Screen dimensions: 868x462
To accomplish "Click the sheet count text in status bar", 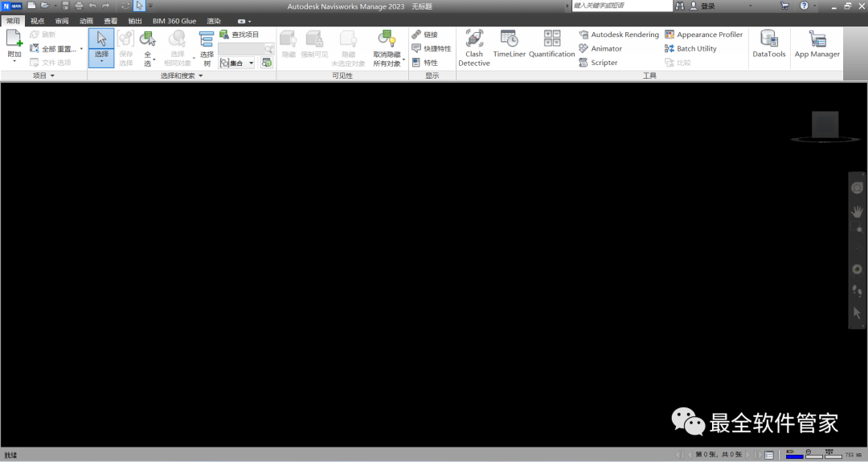I will click(719, 455).
